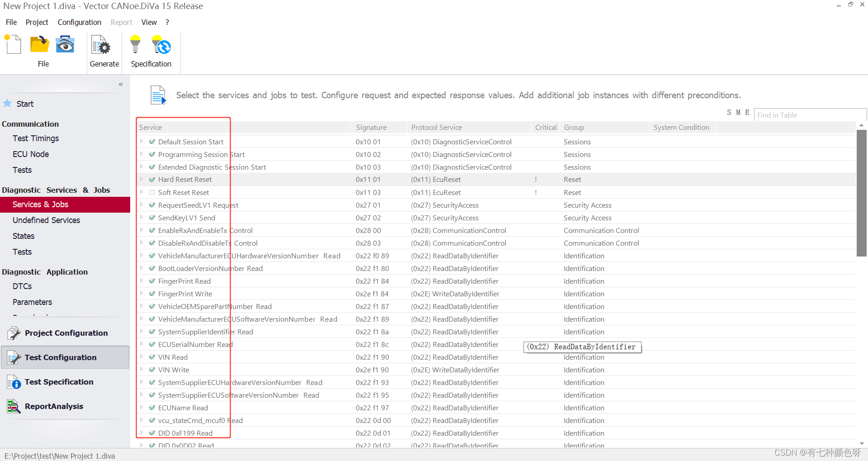Expand Soft Reset Reset row

(142, 192)
